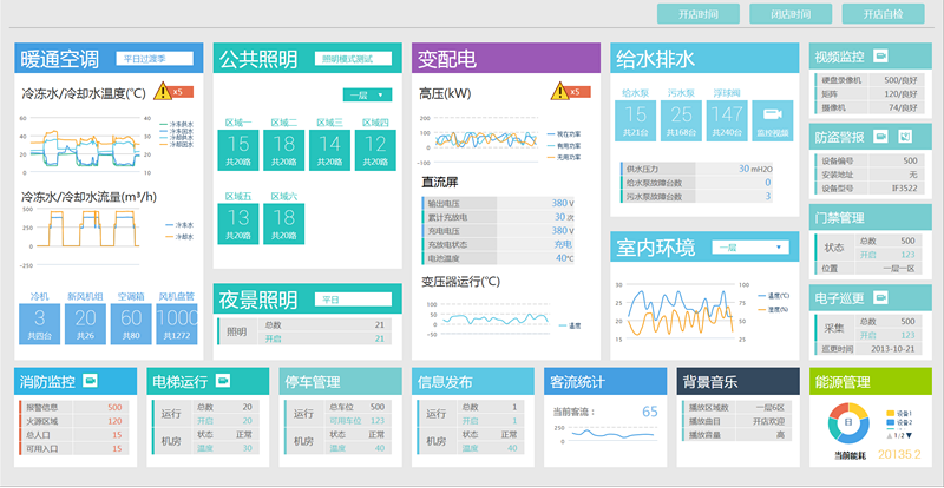The image size is (944, 488).
Task: Click the camera icon beside 消防监控
Action: (x=91, y=381)
